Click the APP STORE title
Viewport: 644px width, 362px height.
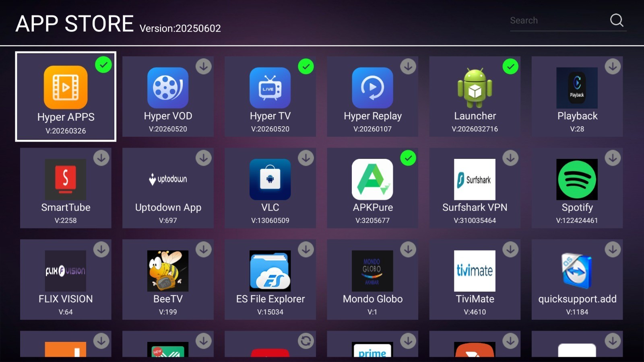click(x=74, y=24)
